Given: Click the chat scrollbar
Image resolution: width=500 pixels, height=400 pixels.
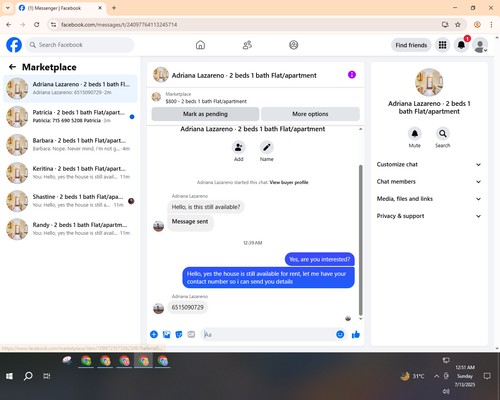Looking at the screenshot, I should 360,240.
